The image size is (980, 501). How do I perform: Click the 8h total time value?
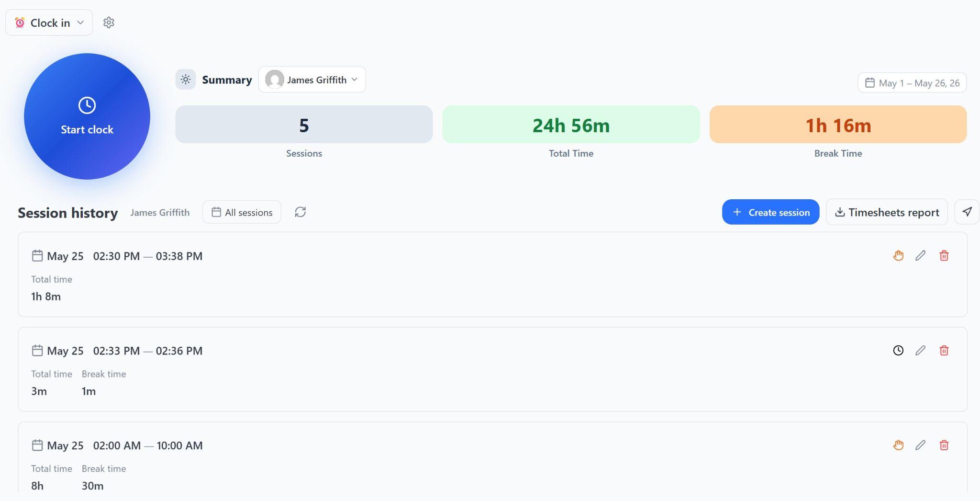point(37,486)
